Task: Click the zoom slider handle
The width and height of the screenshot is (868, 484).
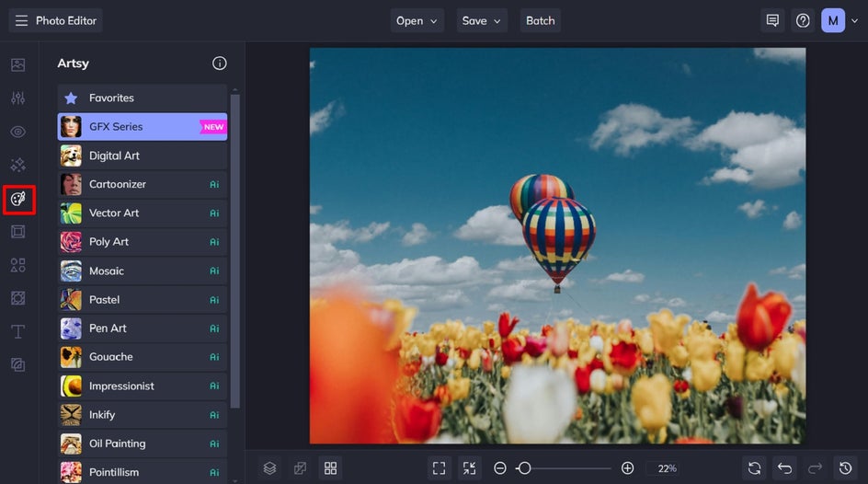Action: 523,468
